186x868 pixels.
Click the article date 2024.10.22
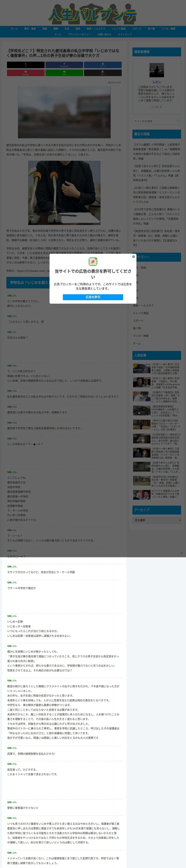click(114, 83)
